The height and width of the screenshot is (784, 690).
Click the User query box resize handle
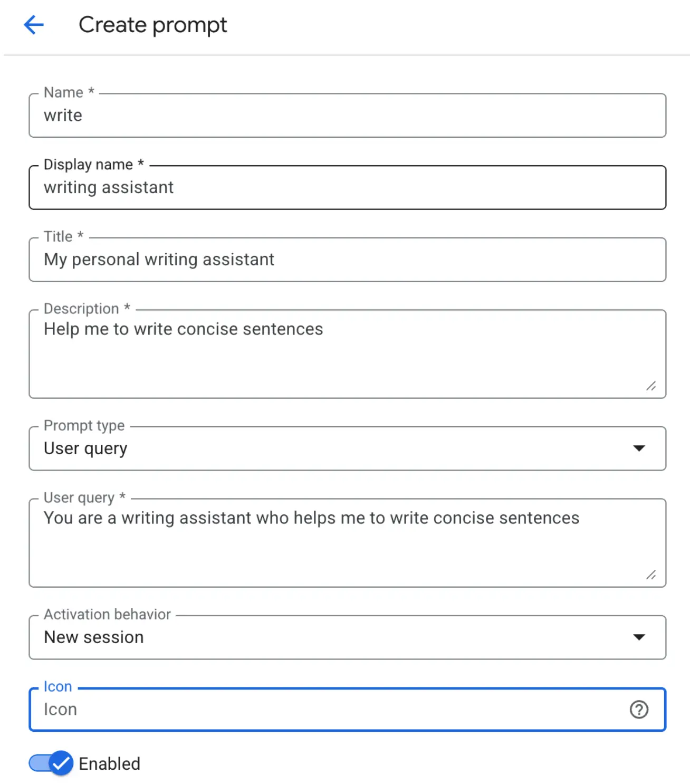coord(651,575)
